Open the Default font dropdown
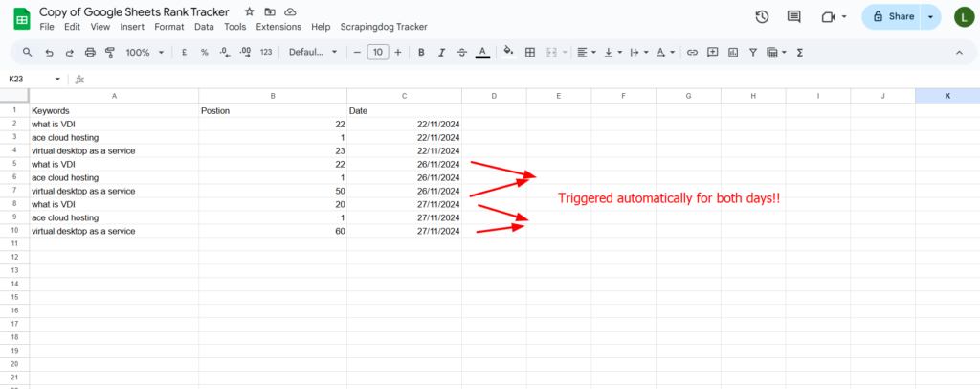This screenshot has height=389, width=980. click(313, 53)
